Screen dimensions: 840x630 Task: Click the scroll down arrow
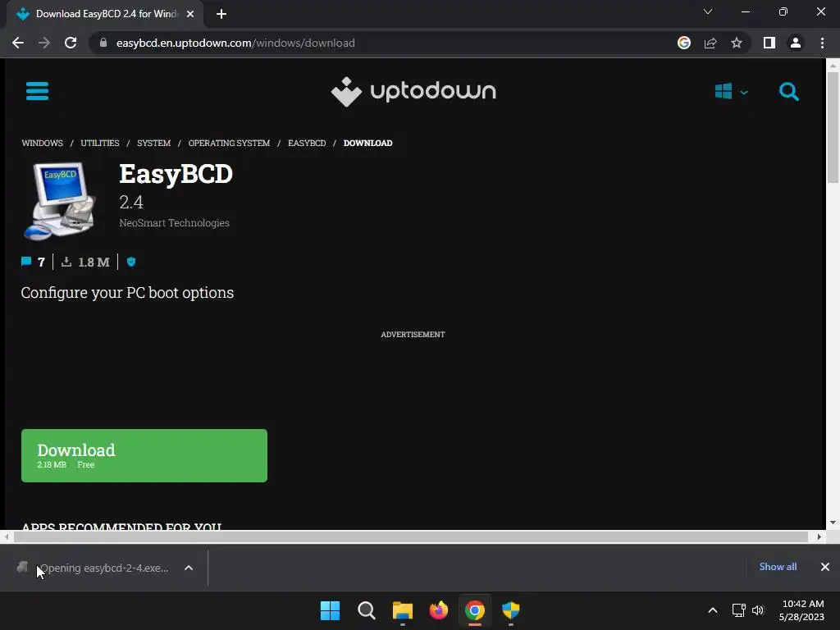833,523
